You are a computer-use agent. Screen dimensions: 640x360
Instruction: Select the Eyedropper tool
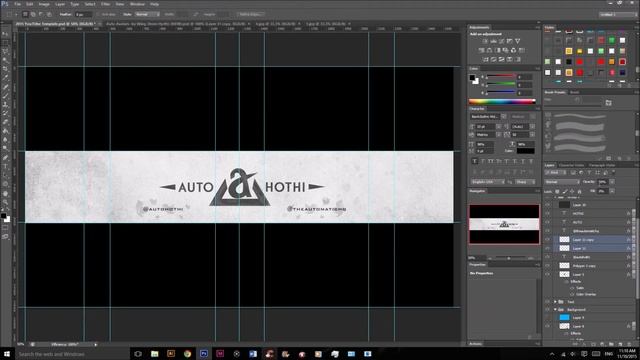pyautogui.click(x=5, y=78)
